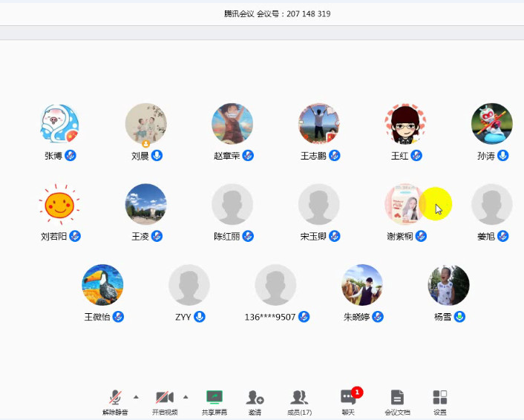The image size is (524, 420).
Task: Click the microphone icon beside 孙涛
Action: [502, 156]
